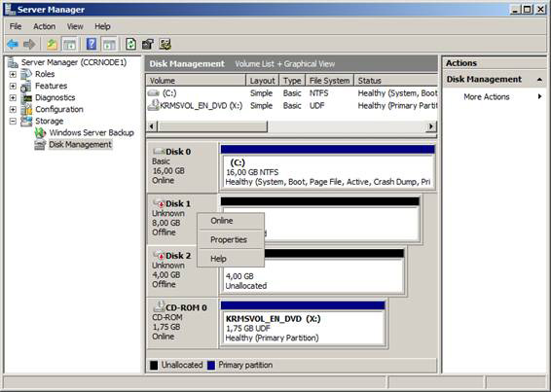Click the Configuration icon in tree
Screen dimensions: 551x392
26,109
